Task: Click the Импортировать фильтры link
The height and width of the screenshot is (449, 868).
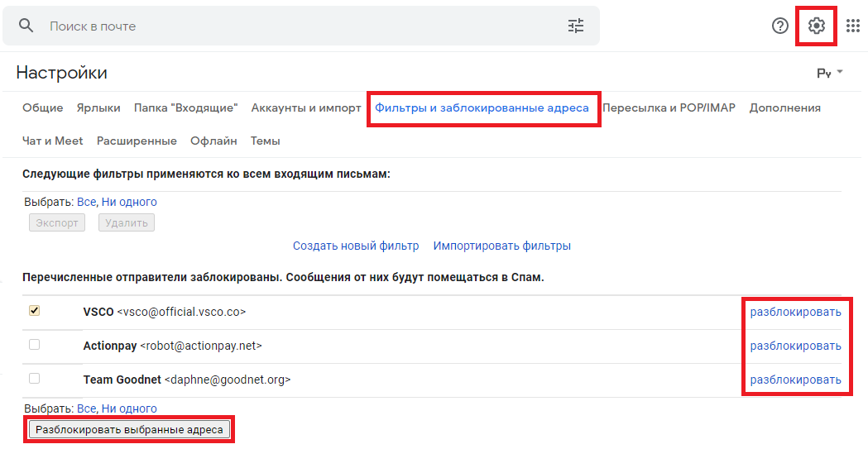Action: tap(501, 246)
